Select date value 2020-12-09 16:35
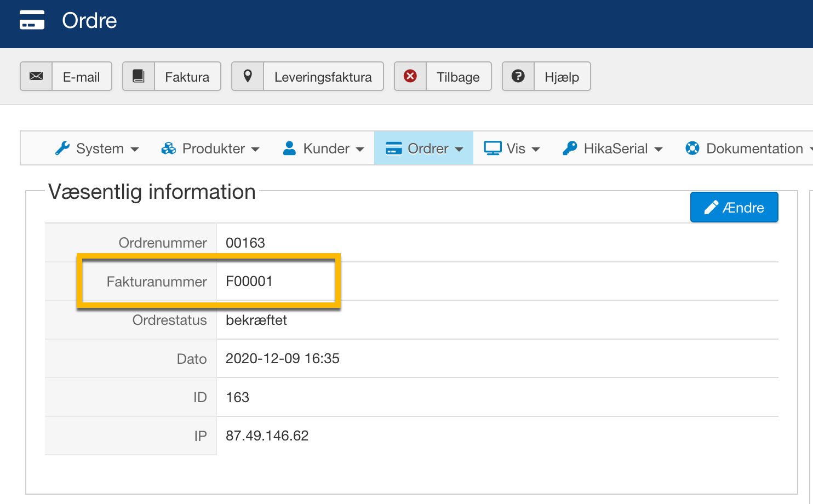Image resolution: width=813 pixels, height=504 pixels. 283,359
